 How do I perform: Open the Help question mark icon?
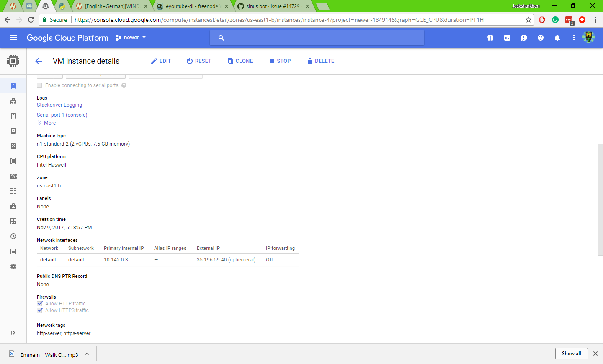tap(541, 38)
